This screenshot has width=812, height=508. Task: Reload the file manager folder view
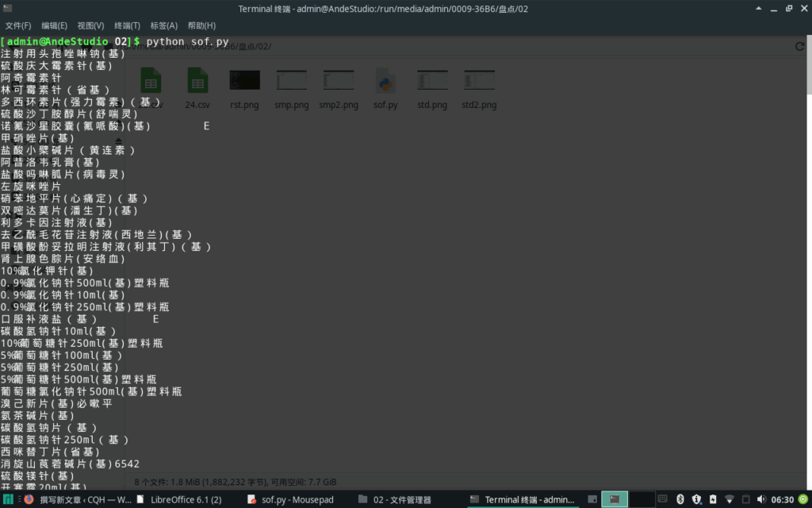[800, 47]
